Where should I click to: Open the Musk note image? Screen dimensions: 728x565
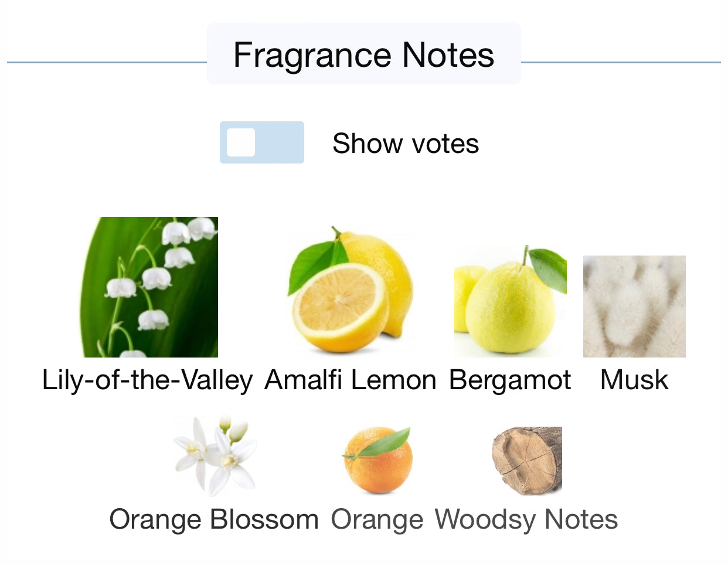[x=634, y=306]
